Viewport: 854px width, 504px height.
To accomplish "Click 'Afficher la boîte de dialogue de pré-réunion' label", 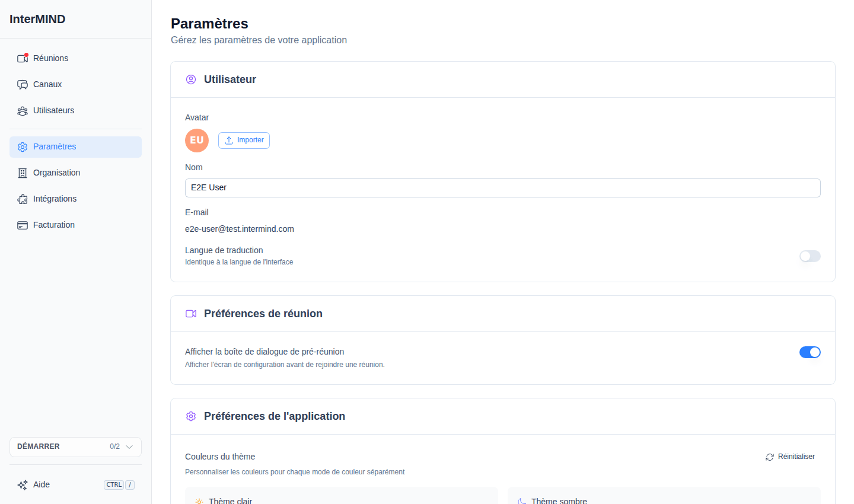I will click(265, 352).
